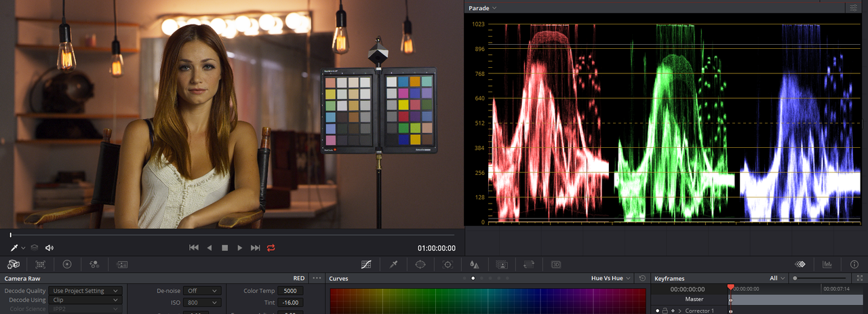This screenshot has width=868, height=314.
Task: Open the Color Wheels palette icon
Action: click(x=67, y=264)
